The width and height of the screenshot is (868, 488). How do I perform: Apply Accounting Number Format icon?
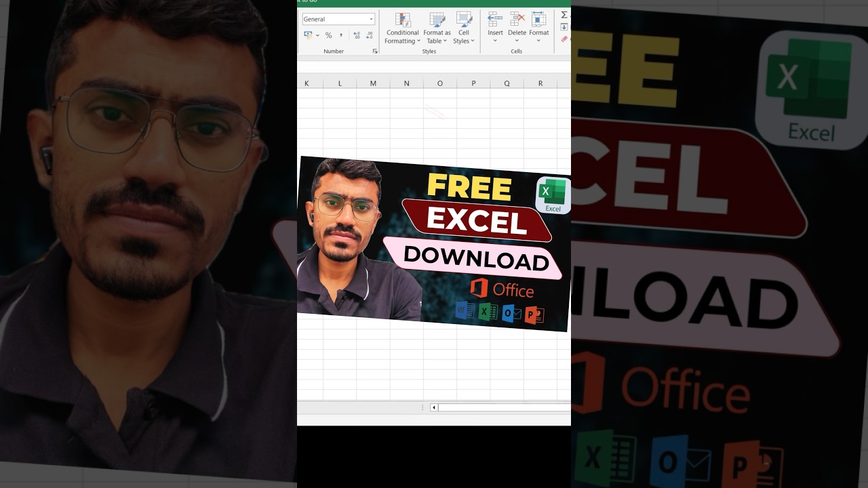[309, 35]
